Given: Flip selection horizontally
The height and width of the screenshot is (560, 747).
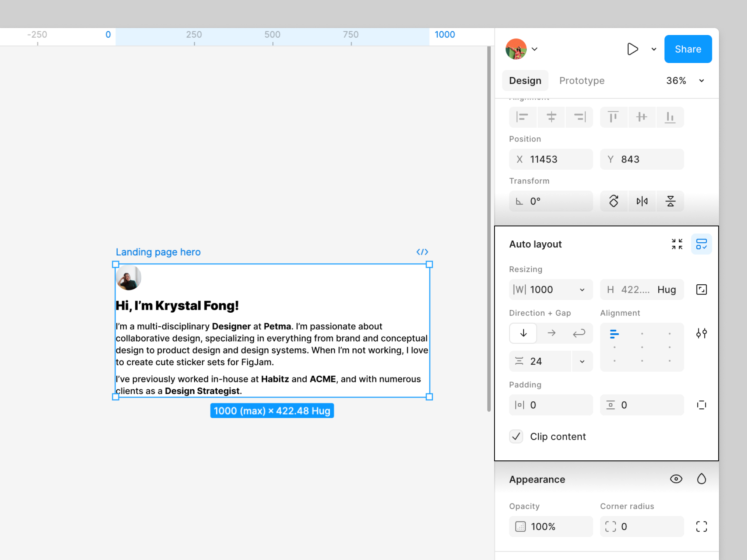Looking at the screenshot, I should (x=642, y=201).
